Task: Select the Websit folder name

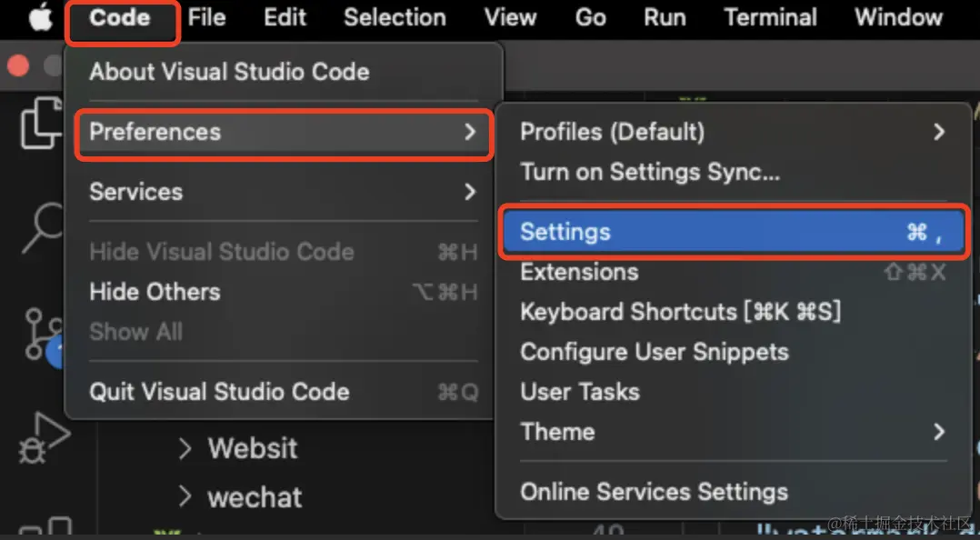Action: click(253, 449)
